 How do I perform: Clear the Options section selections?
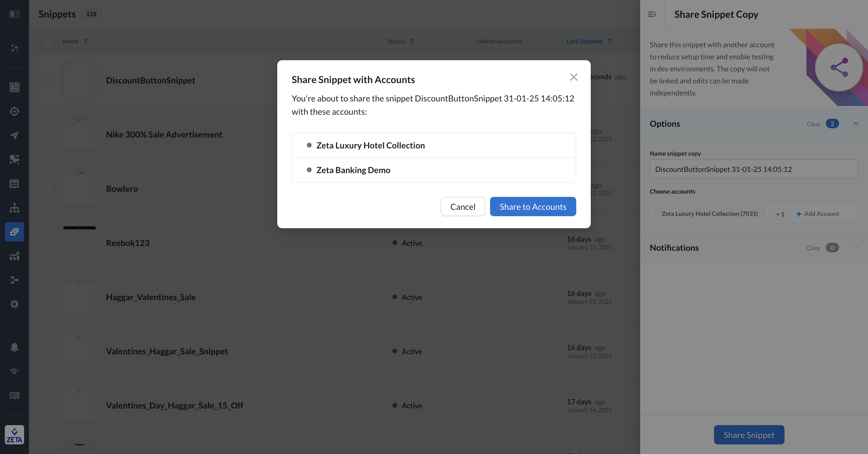coord(813,124)
